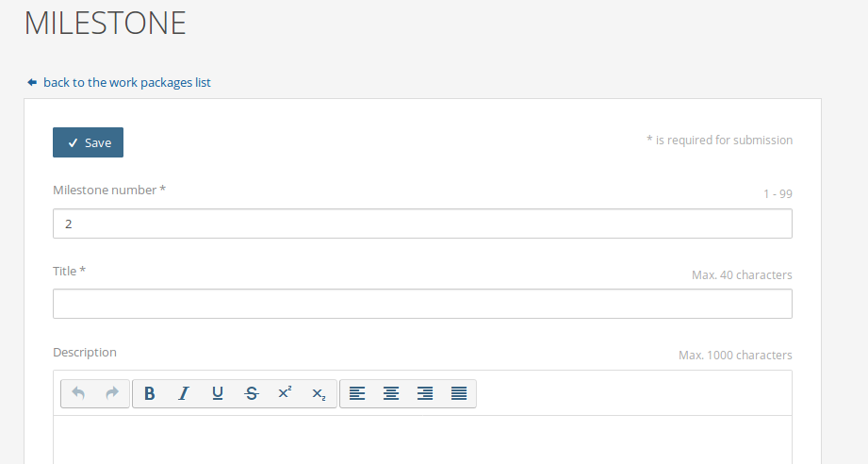Click the 'Milestone number *' label
The image size is (868, 464).
tap(109, 191)
